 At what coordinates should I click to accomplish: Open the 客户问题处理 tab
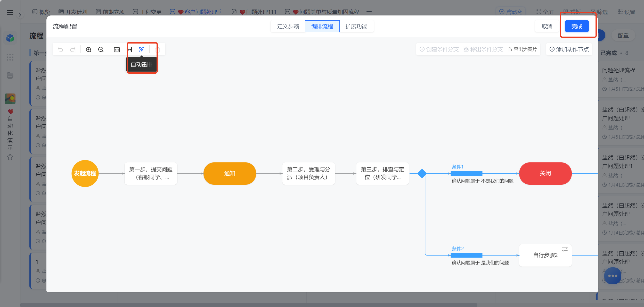(194, 12)
